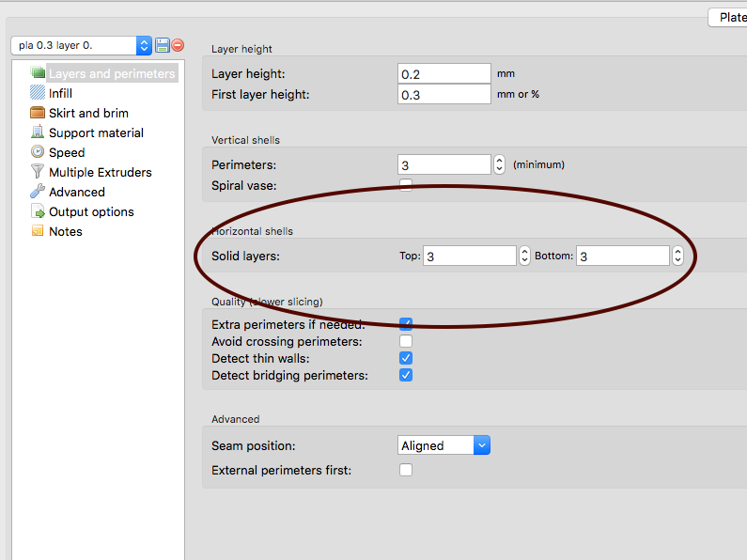Open the Support material icon
The image size is (747, 560).
tap(38, 132)
